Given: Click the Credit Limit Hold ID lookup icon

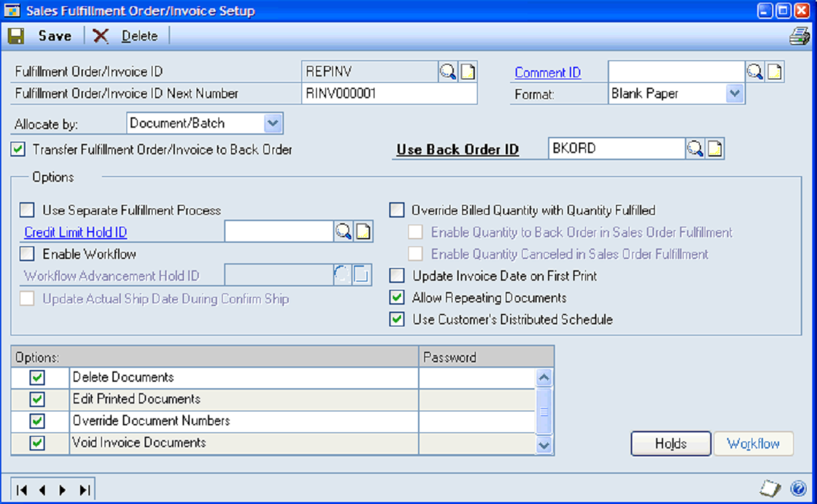Looking at the screenshot, I should tap(344, 232).
